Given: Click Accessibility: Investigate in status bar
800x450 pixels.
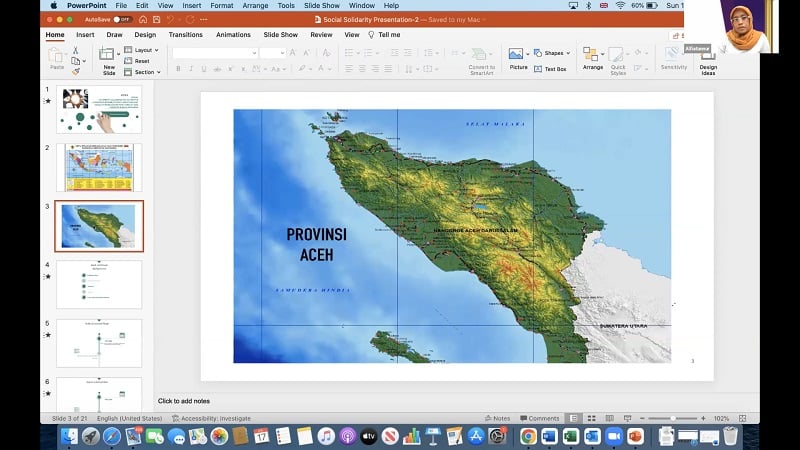Looking at the screenshot, I should 211,418.
